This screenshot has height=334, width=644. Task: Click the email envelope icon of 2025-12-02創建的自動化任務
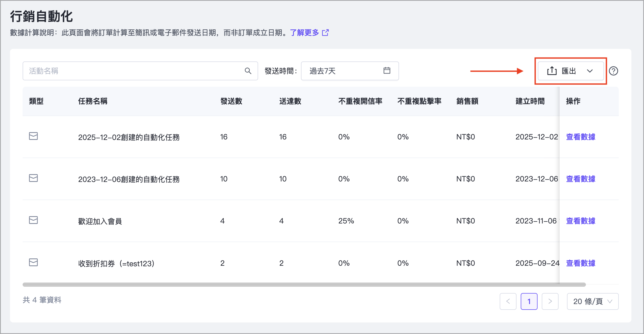pyautogui.click(x=33, y=136)
